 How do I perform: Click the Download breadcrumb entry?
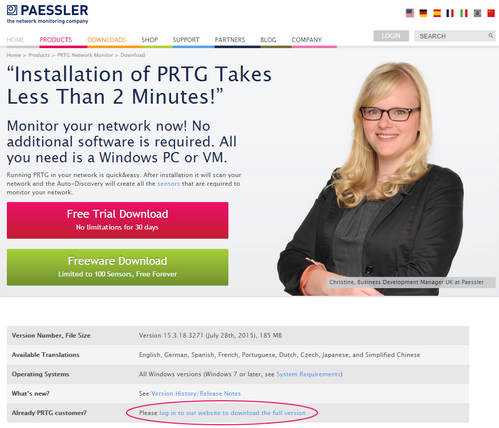pos(133,55)
